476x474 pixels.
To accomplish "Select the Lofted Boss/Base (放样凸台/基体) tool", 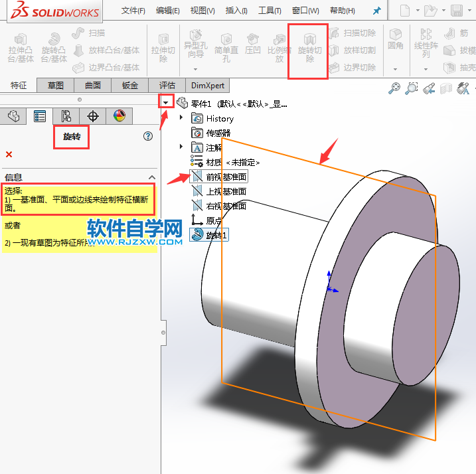I will coord(106,50).
